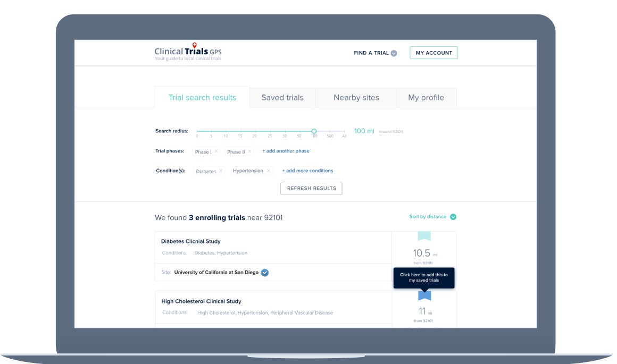Go to the My profile tab
Screen dimensions: 617x364
(426, 98)
